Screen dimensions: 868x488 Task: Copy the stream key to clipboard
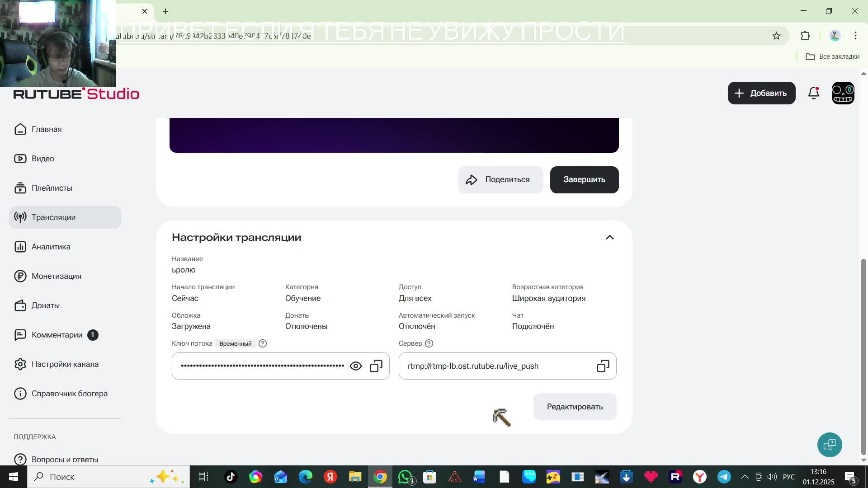(376, 366)
